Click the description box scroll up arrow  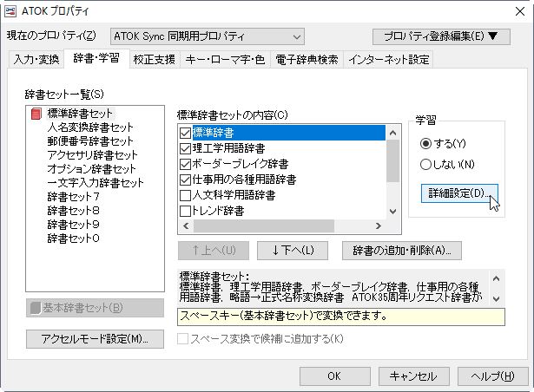(496, 278)
